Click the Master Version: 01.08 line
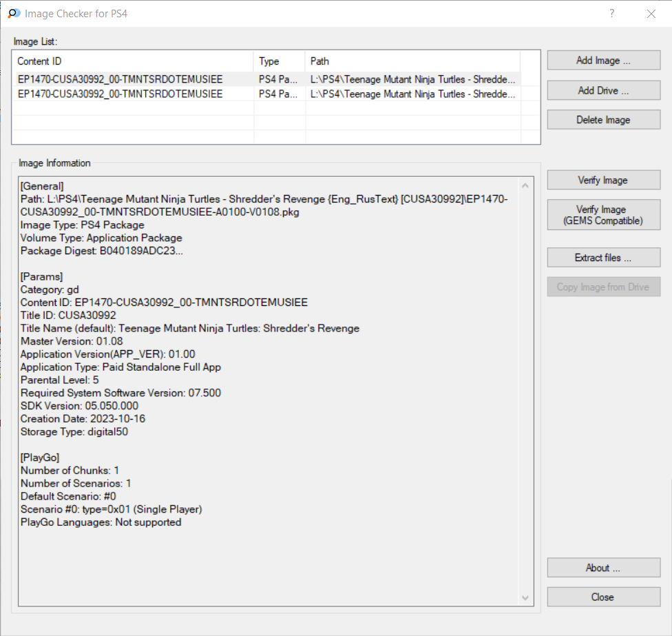672x636 pixels. 72,341
